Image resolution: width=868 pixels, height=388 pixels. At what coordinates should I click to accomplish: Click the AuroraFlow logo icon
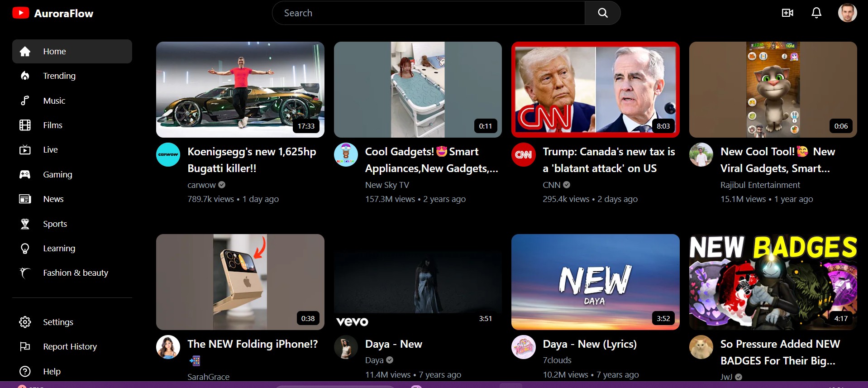(x=20, y=13)
